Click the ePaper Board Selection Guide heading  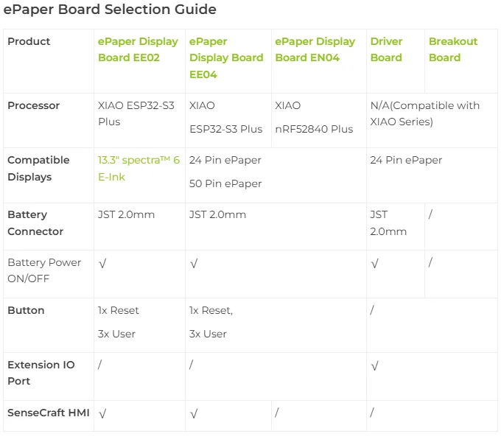point(110,10)
